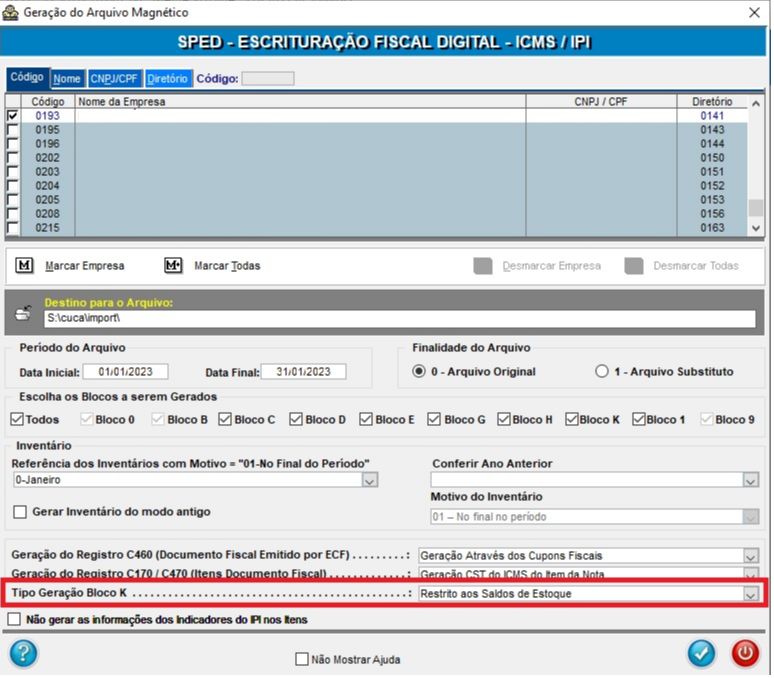774x678 pixels.
Task: Click the Marcar Empresa M icon
Action: coord(24,265)
